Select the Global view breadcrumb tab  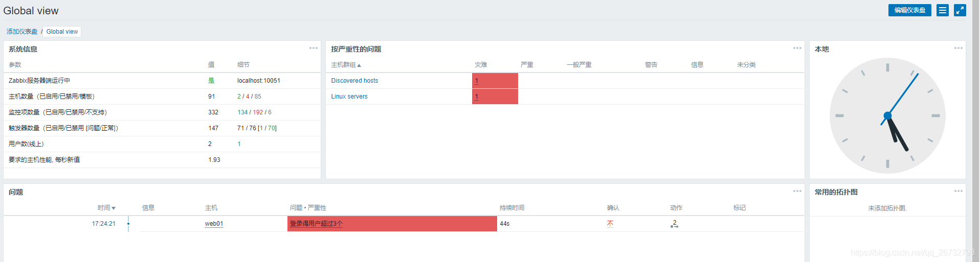point(62,32)
